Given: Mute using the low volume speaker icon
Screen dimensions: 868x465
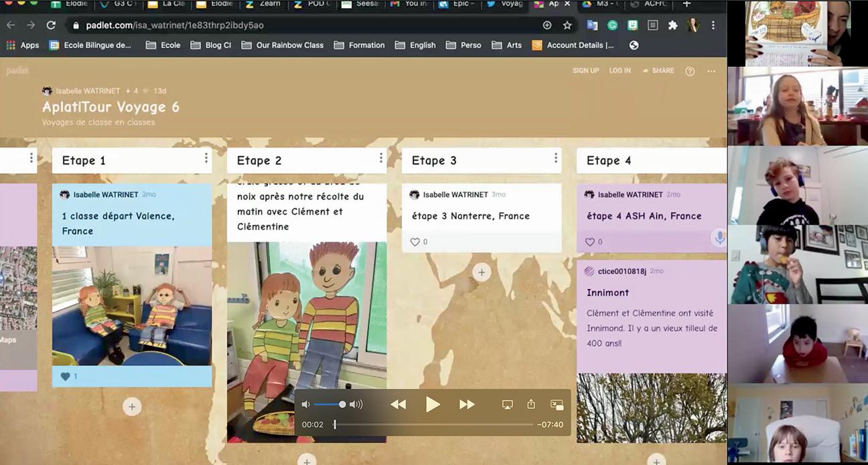Looking at the screenshot, I should pos(306,404).
